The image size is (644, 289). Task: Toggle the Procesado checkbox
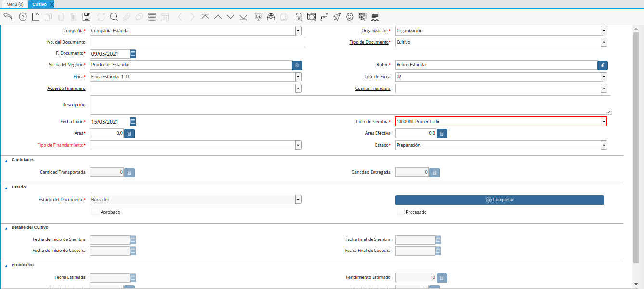[400, 212]
